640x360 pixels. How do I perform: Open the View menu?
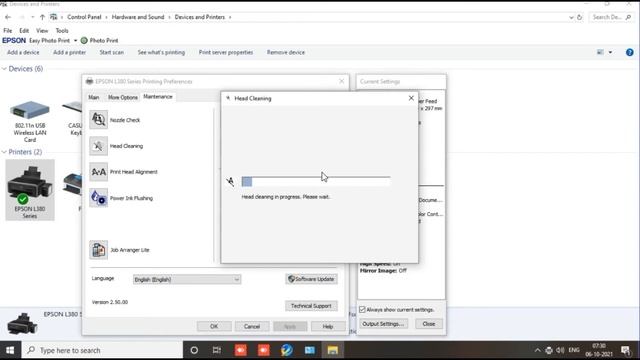[42, 31]
